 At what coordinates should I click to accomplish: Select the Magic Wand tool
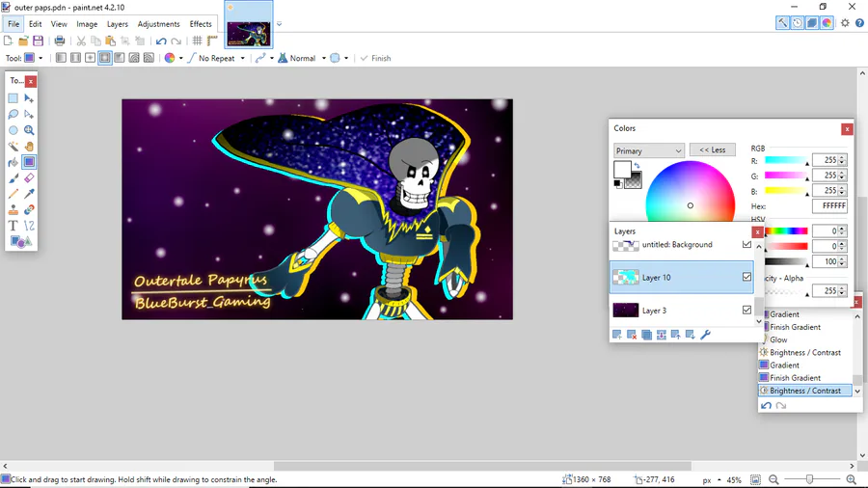14,146
